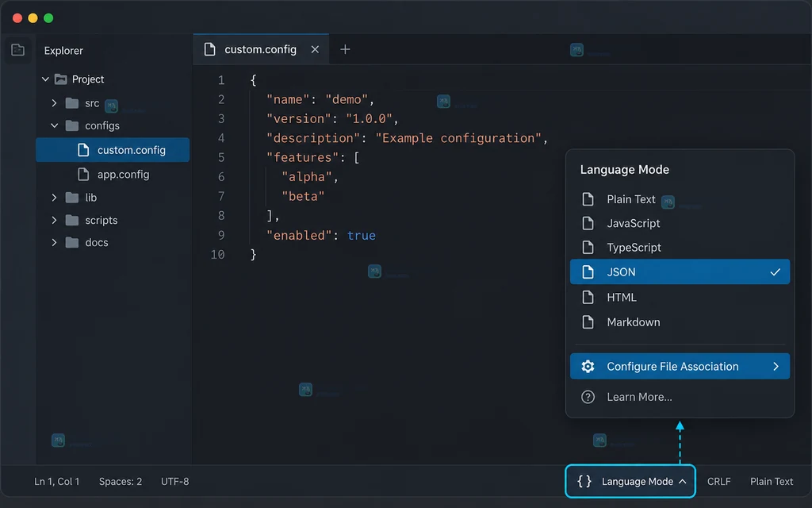
Task: Click line number 10 in gutter
Action: click(x=217, y=255)
